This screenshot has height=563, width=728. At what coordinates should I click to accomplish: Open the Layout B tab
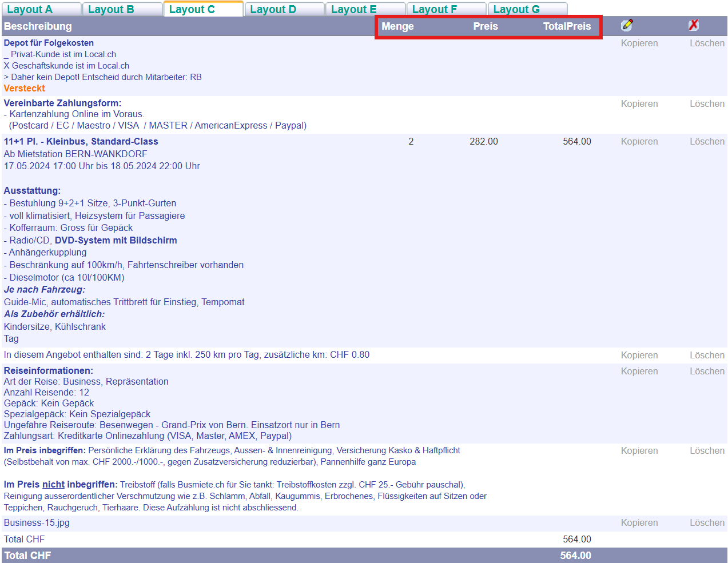click(122, 9)
